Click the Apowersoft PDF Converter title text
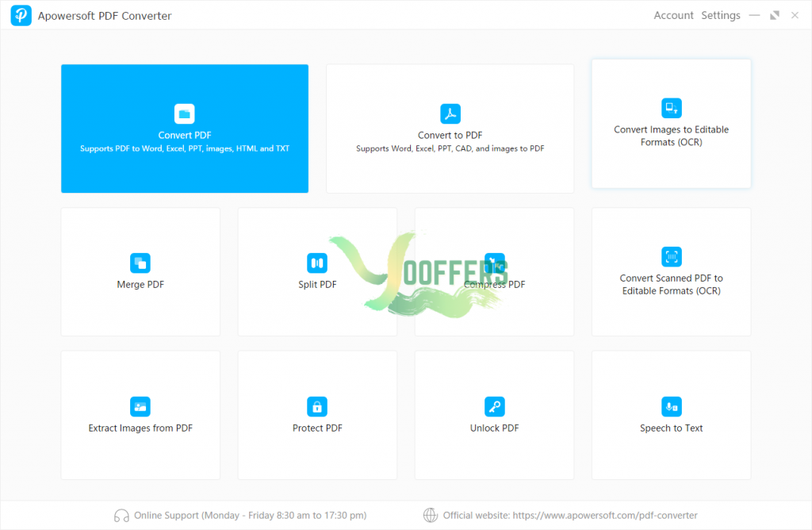The image size is (812, 530). tap(105, 16)
